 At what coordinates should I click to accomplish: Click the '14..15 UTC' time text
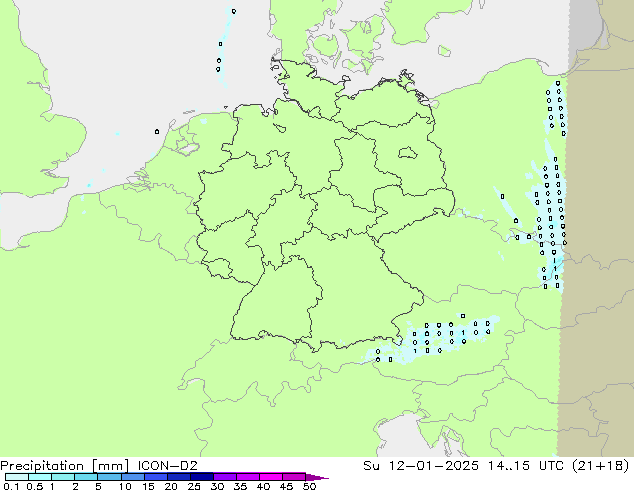[525, 465]
